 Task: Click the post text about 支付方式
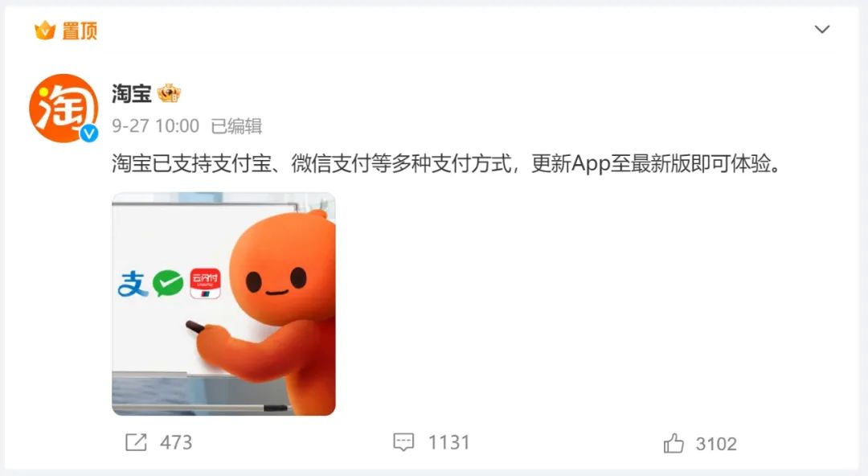point(446,163)
